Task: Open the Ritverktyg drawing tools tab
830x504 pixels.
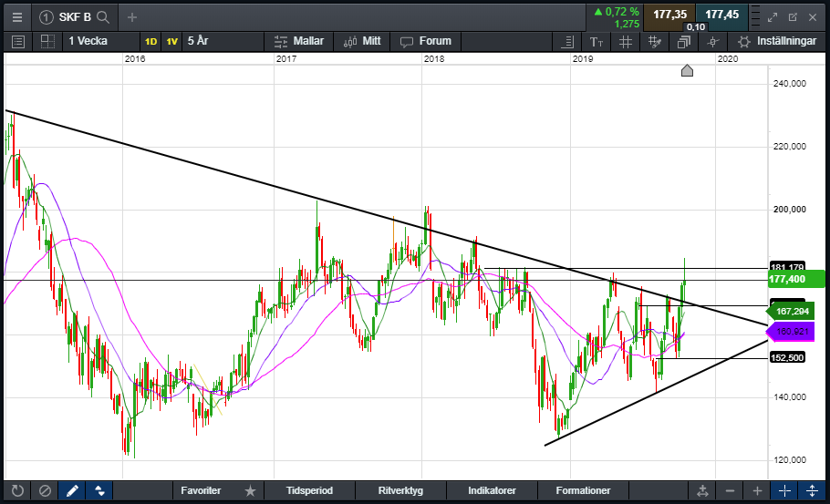Action: [401, 490]
